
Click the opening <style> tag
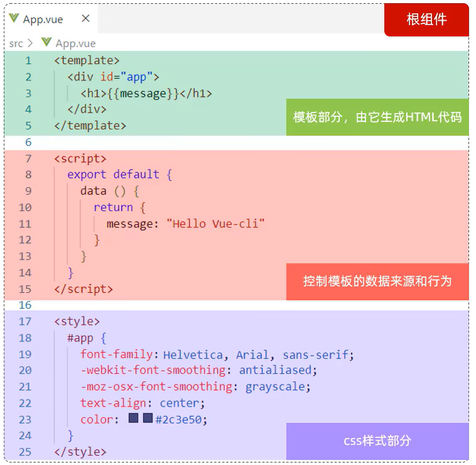(x=77, y=321)
